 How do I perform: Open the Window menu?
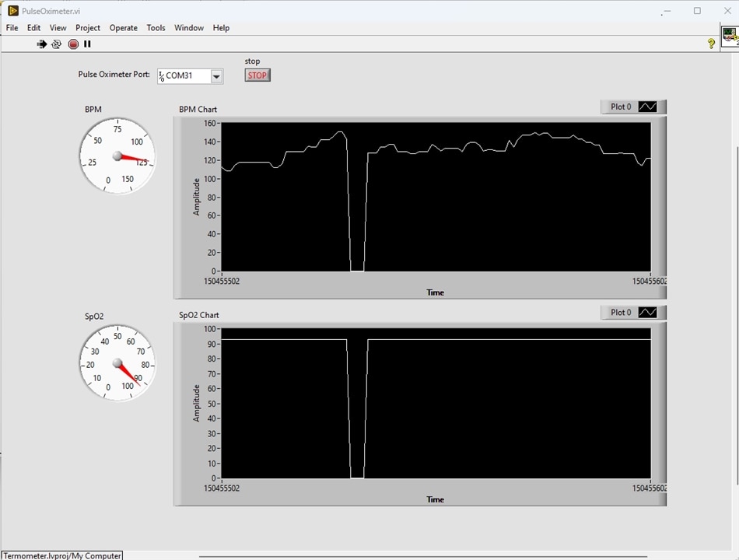pyautogui.click(x=188, y=28)
